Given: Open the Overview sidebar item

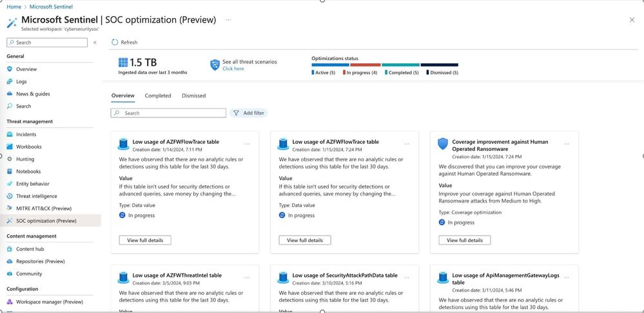Looking at the screenshot, I should point(26,69).
